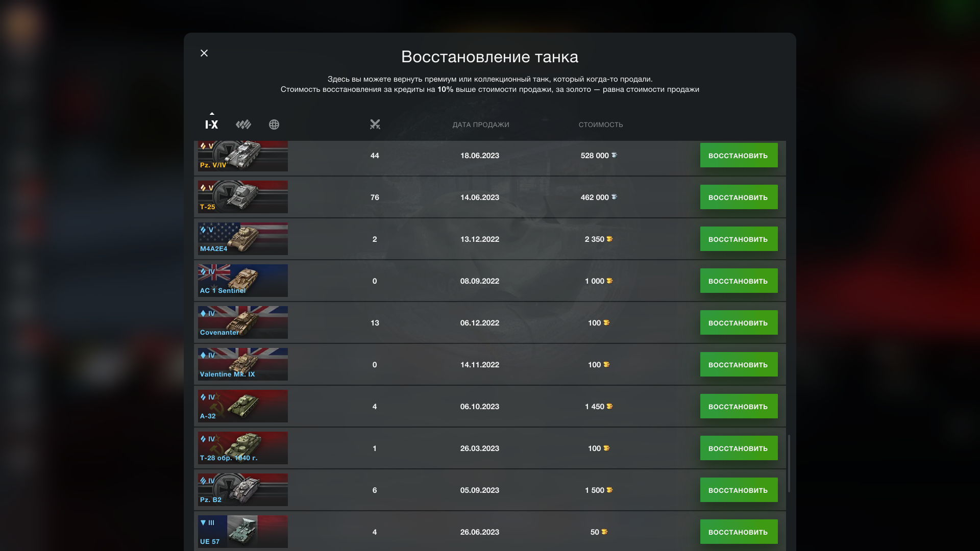Click ВОССТАНОВИТЬ for M4A2E4
This screenshot has height=551, width=980.
[739, 239]
